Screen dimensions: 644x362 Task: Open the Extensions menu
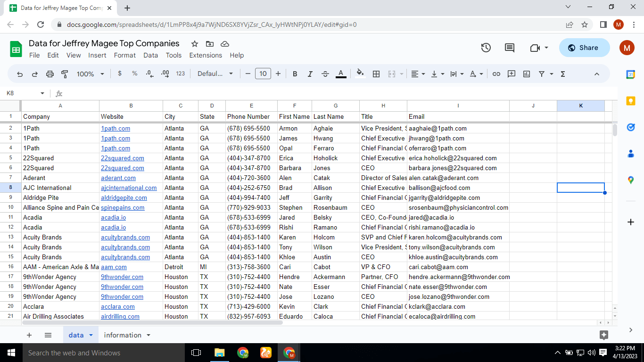206,55
